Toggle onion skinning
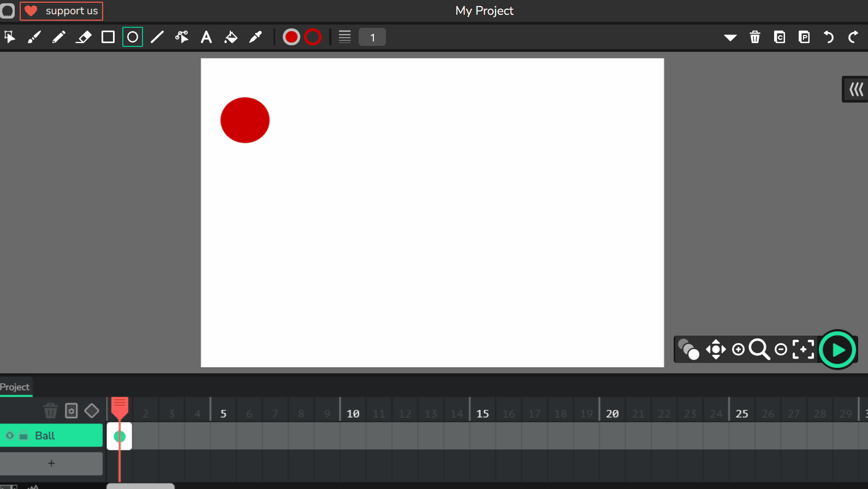Viewport: 868px width, 489px height. 688,349
